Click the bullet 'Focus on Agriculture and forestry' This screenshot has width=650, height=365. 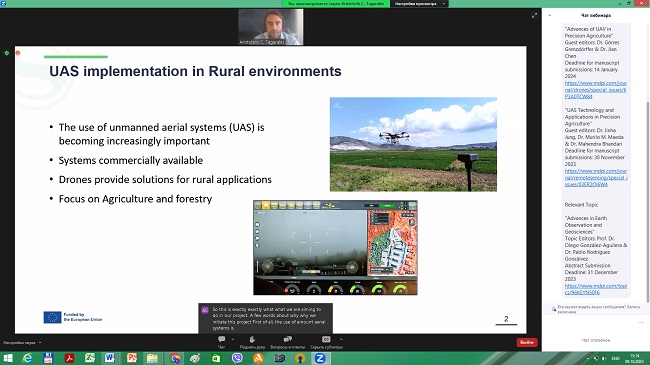tap(135, 199)
